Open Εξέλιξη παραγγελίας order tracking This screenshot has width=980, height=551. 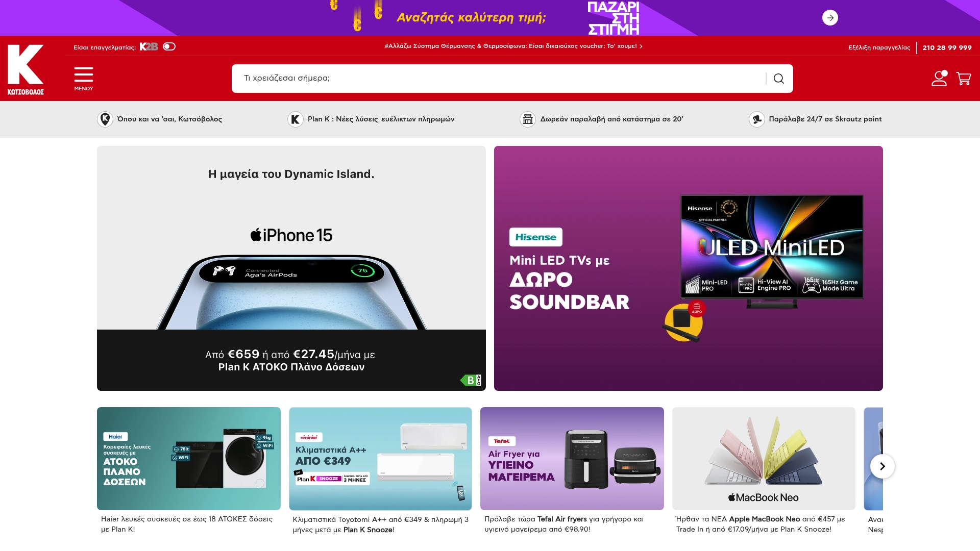879,47
